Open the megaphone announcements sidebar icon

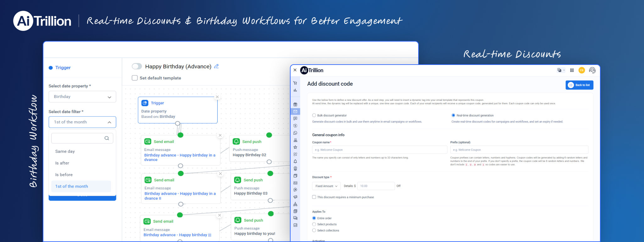[x=295, y=197]
